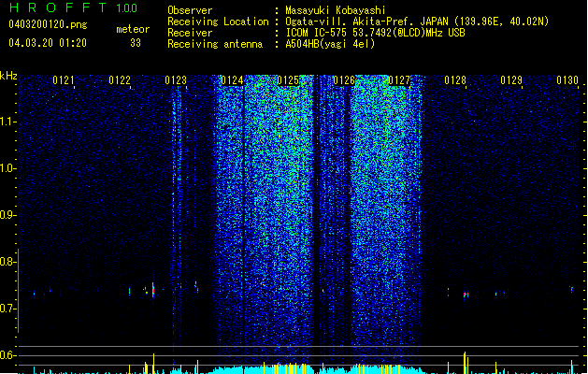Click the meteor count value 33
Viewport: 588px width, 374px height.
[136, 43]
